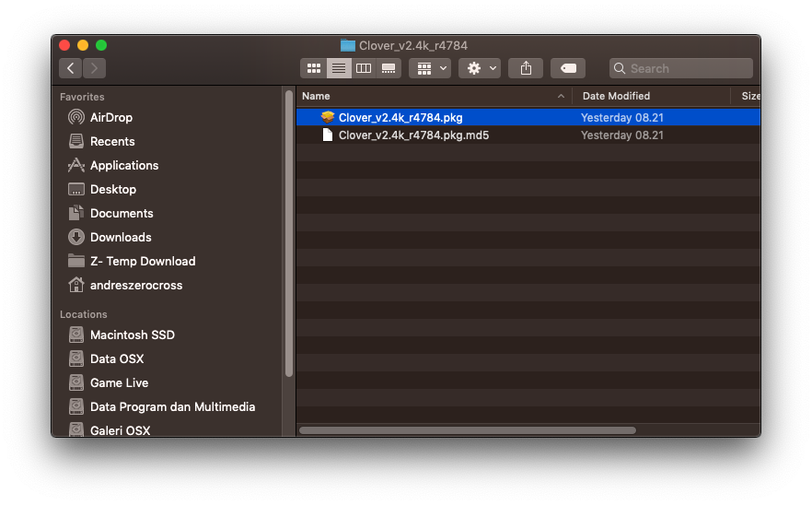Minimize the window with the yellow button

[x=83, y=45]
